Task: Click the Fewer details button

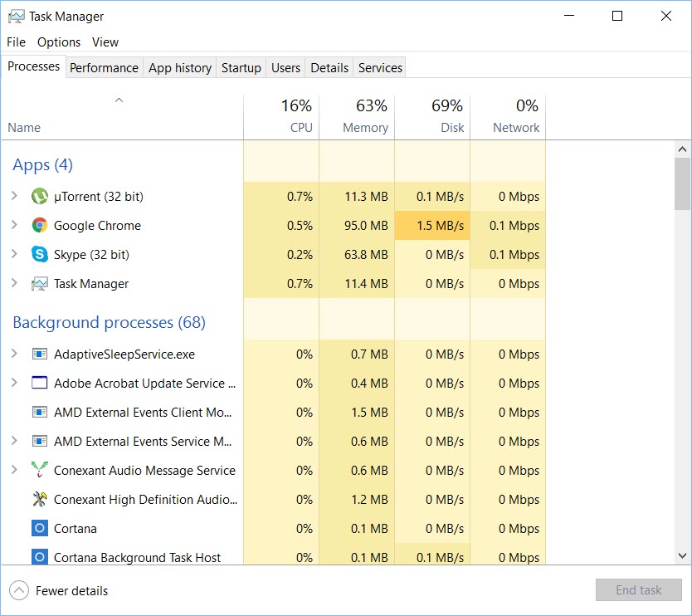Action: tap(58, 590)
